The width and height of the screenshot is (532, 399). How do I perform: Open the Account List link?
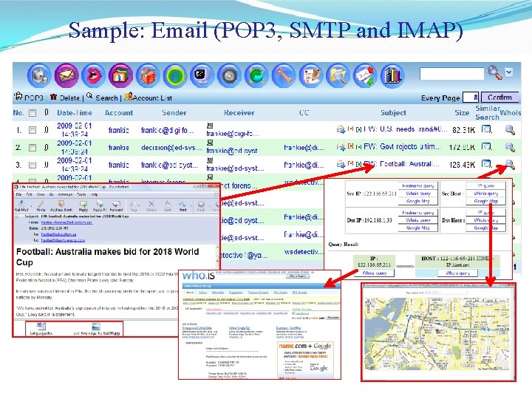coord(149,98)
